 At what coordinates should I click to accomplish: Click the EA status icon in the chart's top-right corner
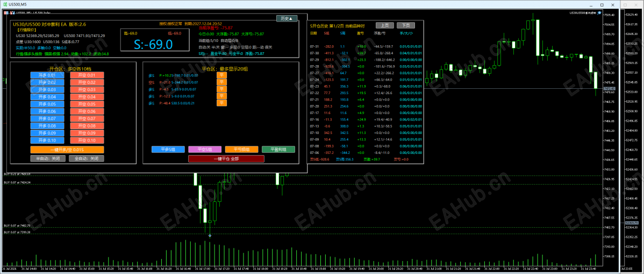[599, 13]
